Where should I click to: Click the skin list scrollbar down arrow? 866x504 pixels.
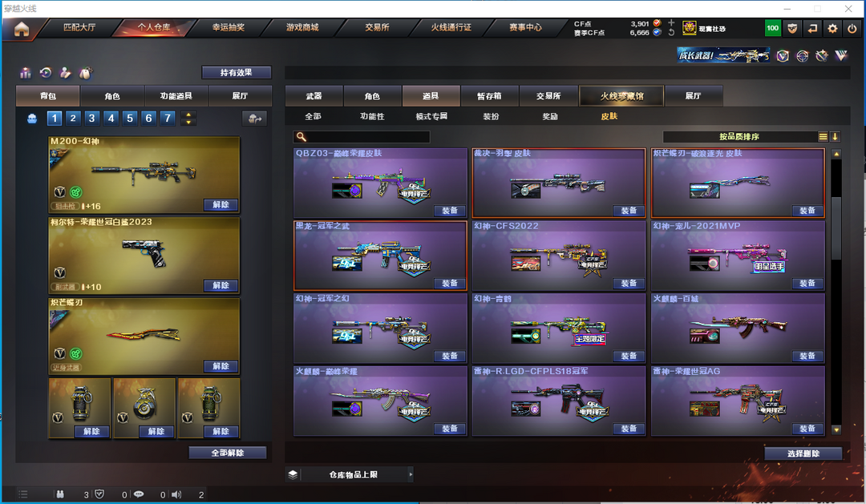(x=836, y=429)
